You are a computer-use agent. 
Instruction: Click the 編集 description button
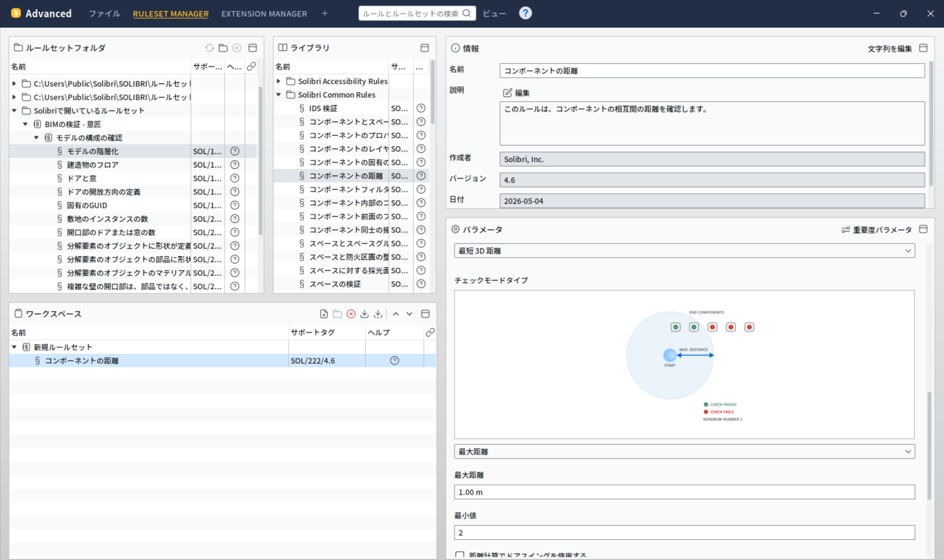(516, 93)
